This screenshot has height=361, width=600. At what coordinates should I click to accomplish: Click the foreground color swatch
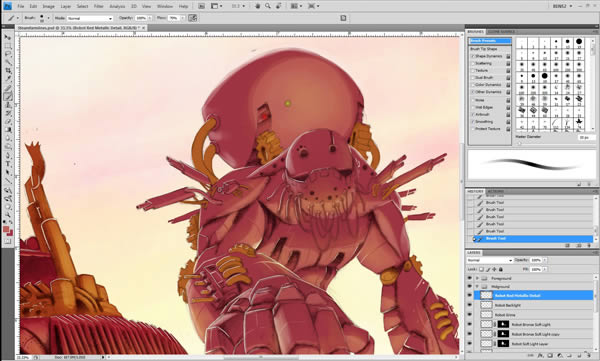[x=6, y=229]
